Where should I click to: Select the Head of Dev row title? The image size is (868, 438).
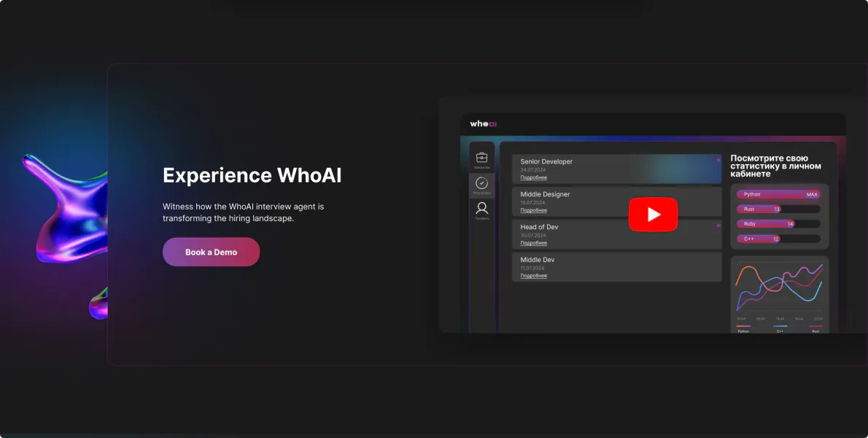click(539, 227)
